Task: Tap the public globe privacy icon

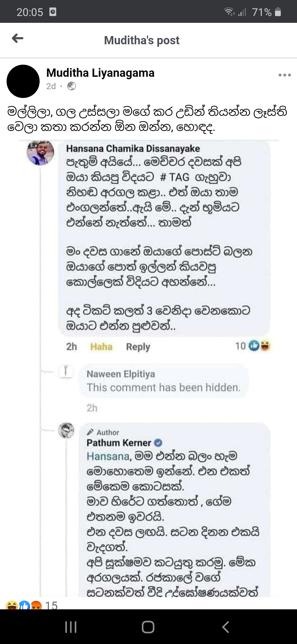Action: (x=71, y=86)
